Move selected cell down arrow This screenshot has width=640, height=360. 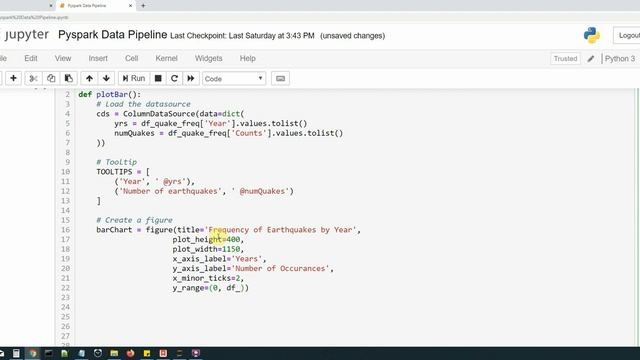[106, 78]
